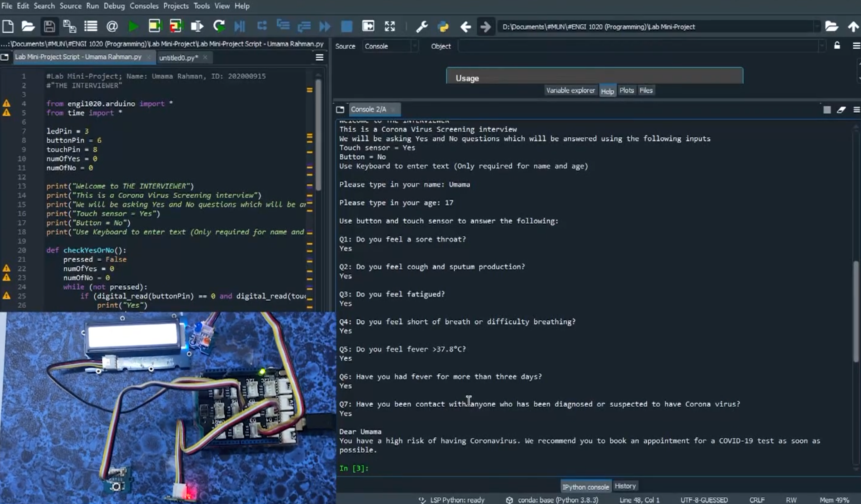Click the untitled0.py tab

178,58
